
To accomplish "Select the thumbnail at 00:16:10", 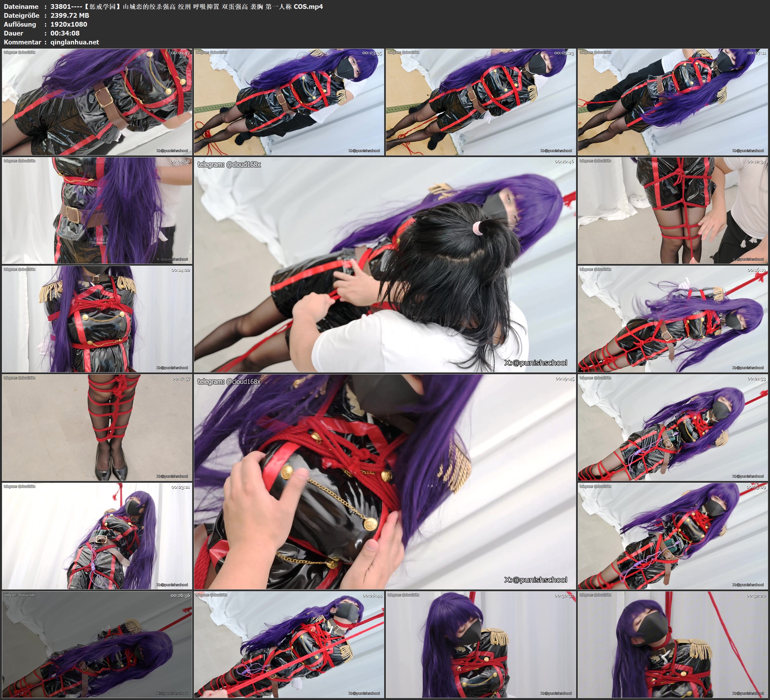I will tap(673, 319).
